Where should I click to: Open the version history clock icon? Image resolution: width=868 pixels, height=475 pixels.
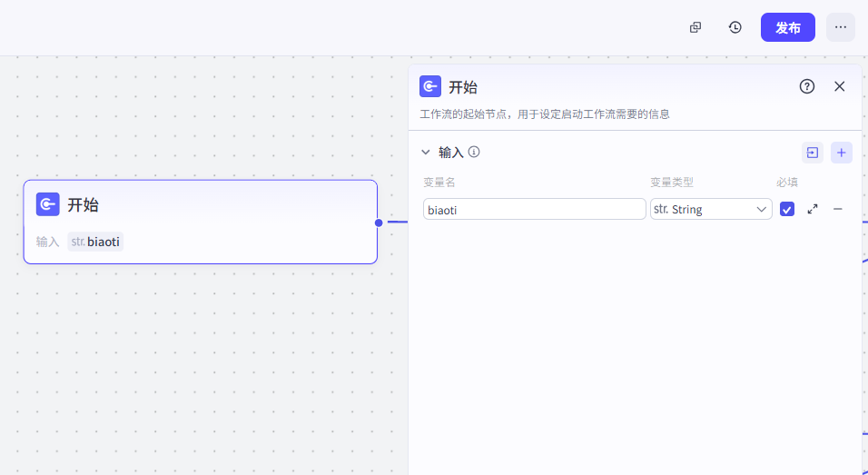(x=735, y=27)
